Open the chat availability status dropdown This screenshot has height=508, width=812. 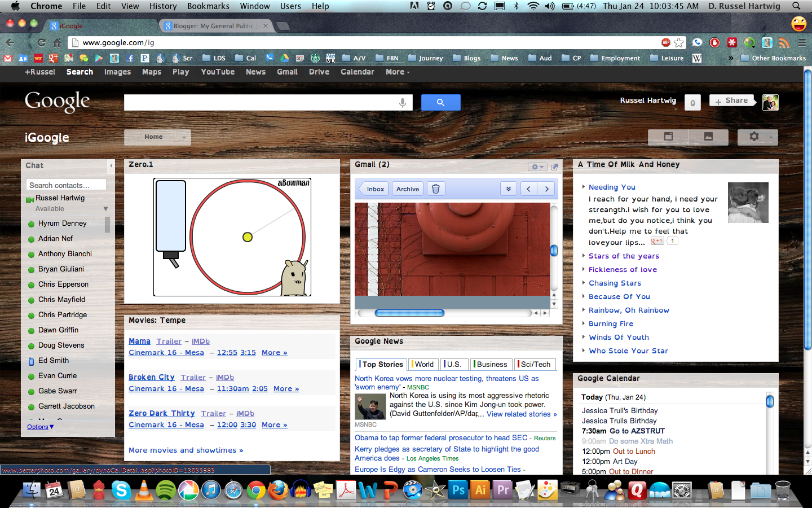coord(105,209)
